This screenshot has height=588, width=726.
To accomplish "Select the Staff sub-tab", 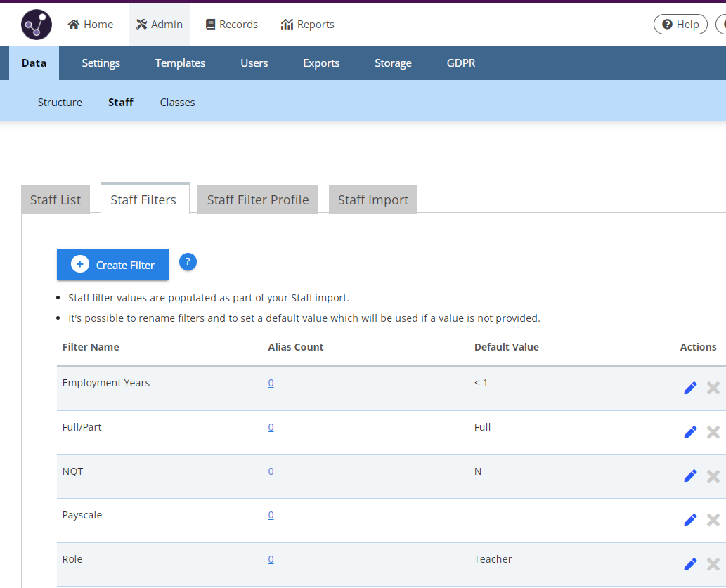I will click(121, 103).
